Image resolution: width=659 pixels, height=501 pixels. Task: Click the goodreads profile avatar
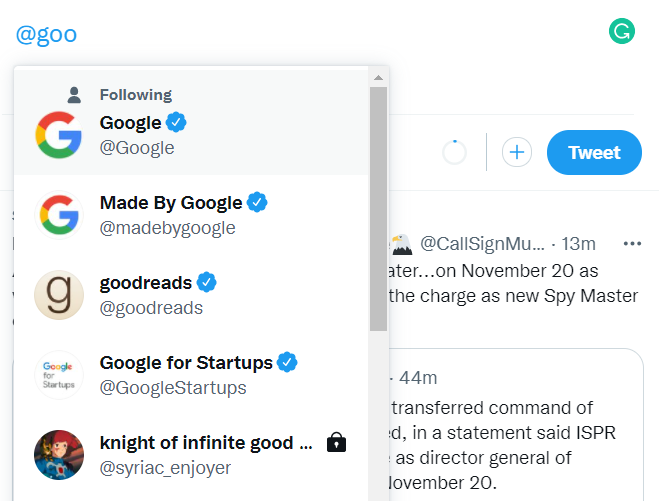click(59, 295)
